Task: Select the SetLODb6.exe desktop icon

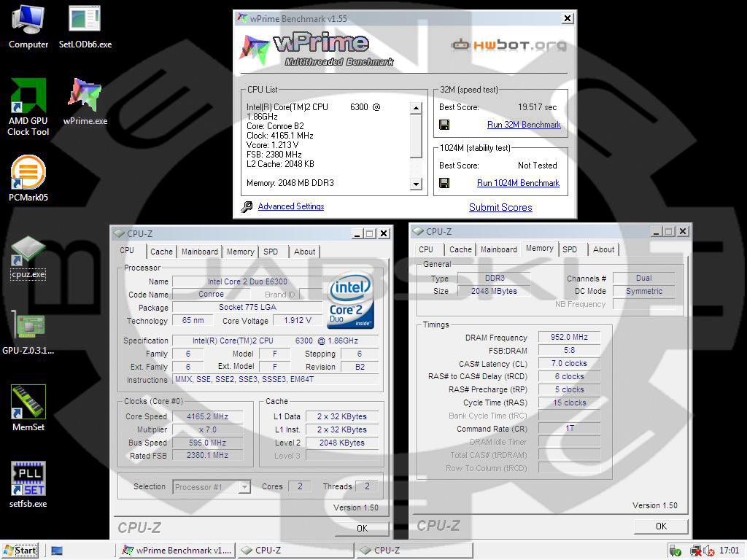Action: click(x=85, y=26)
